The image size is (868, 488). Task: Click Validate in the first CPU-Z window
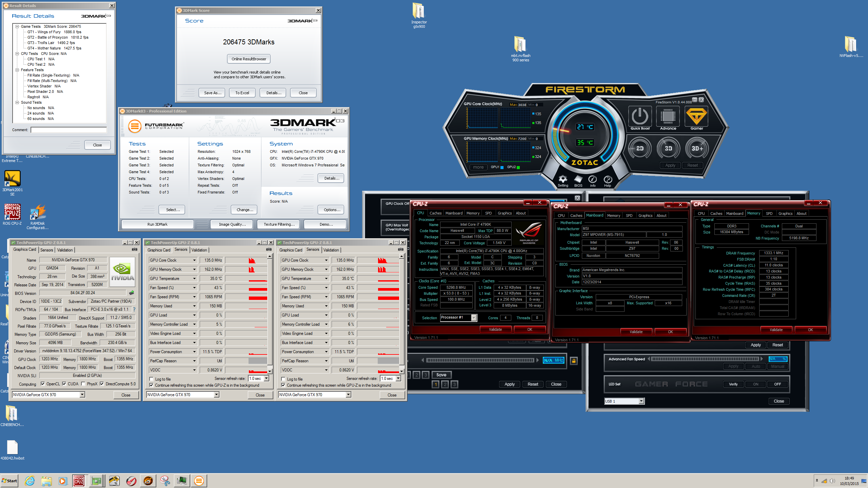495,329
